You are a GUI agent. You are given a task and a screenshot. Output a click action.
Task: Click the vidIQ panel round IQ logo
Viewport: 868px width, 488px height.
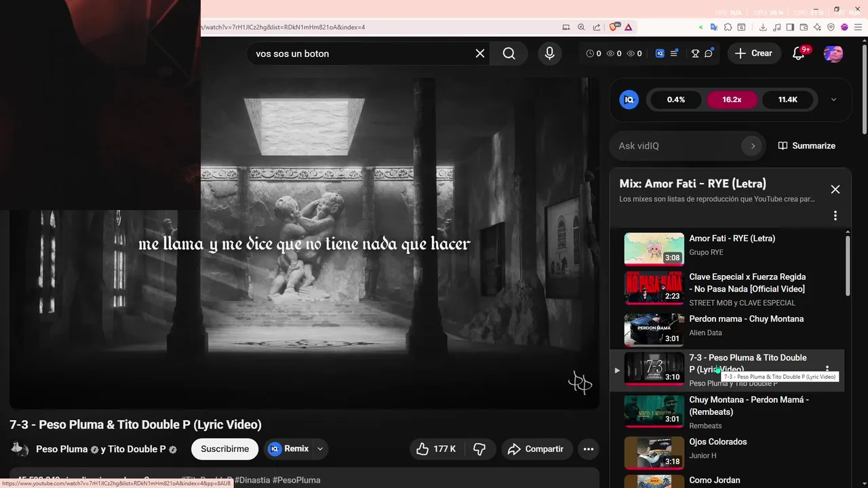(629, 100)
